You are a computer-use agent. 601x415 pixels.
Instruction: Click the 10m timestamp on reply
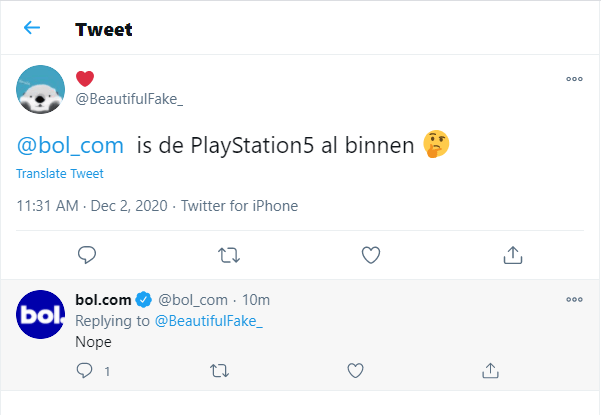pyautogui.click(x=257, y=299)
